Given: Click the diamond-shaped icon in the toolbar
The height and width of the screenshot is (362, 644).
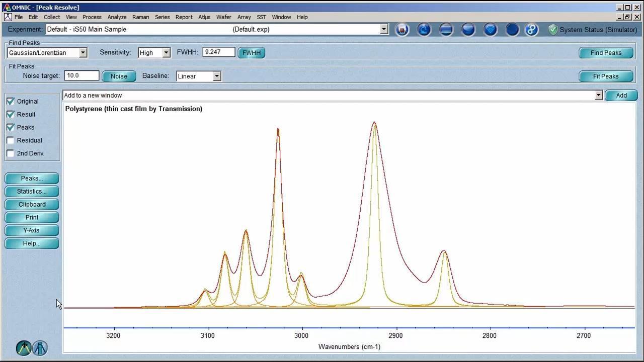Looking at the screenshot, I should pos(491,30).
